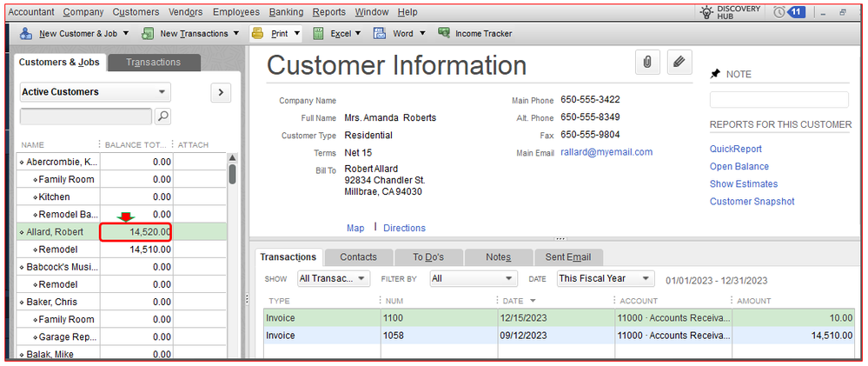The width and height of the screenshot is (868, 366).
Task: Select Invoice 1100 transaction row
Action: point(559,318)
